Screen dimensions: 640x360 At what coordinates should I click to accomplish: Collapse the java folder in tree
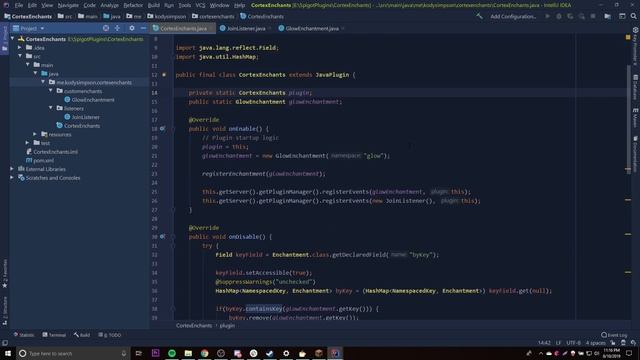(x=36, y=73)
